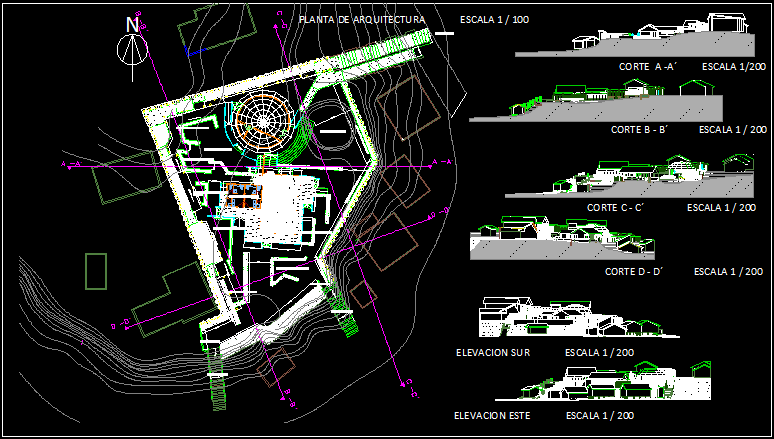Click the north arrow compass symbol
774x439 pixels.
132,49
